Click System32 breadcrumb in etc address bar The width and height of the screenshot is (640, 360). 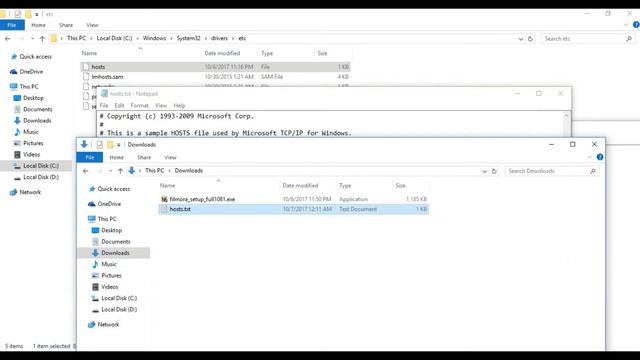(x=189, y=38)
